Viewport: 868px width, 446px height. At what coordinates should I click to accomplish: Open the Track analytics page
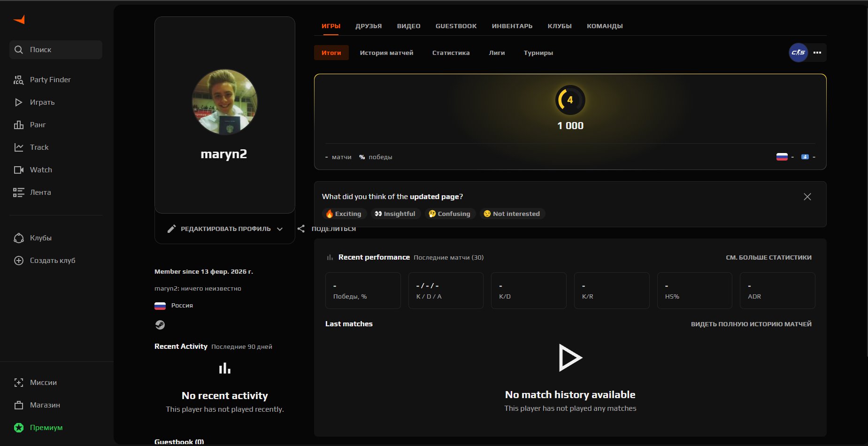39,147
